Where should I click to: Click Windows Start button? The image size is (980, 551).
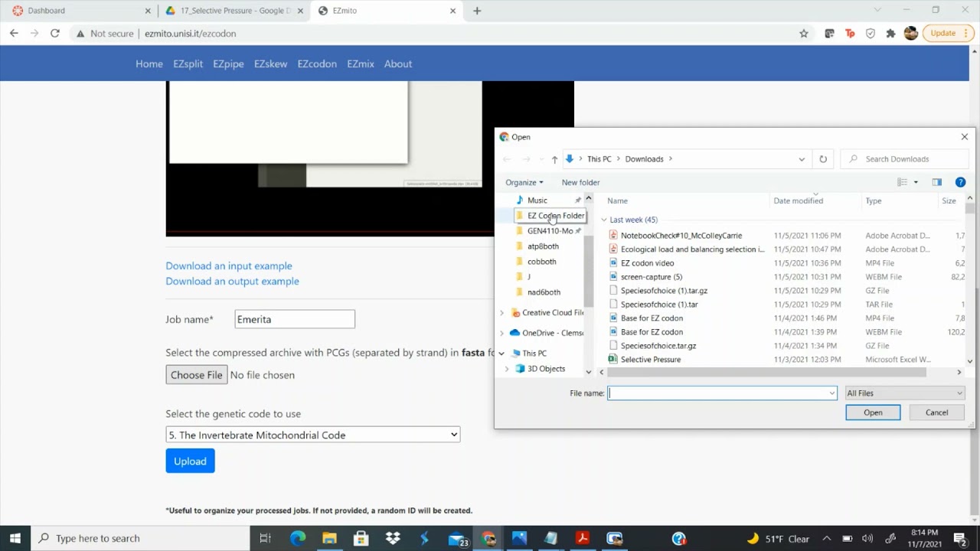(x=15, y=538)
